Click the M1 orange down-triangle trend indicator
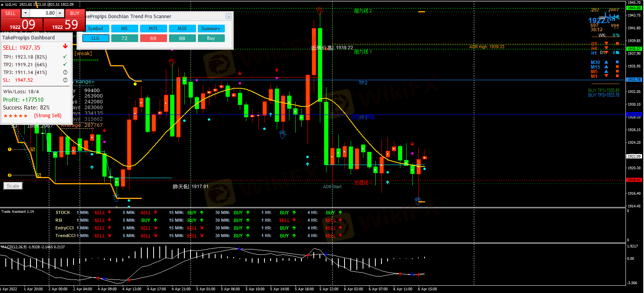Image resolution: width=644 pixels, height=293 pixels. 606,76
